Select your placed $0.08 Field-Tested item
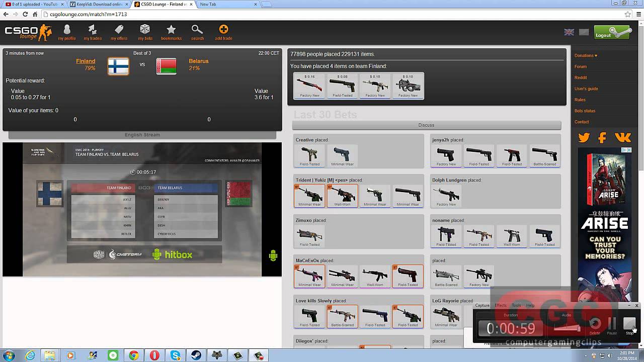The image size is (644, 362). tap(342, 85)
